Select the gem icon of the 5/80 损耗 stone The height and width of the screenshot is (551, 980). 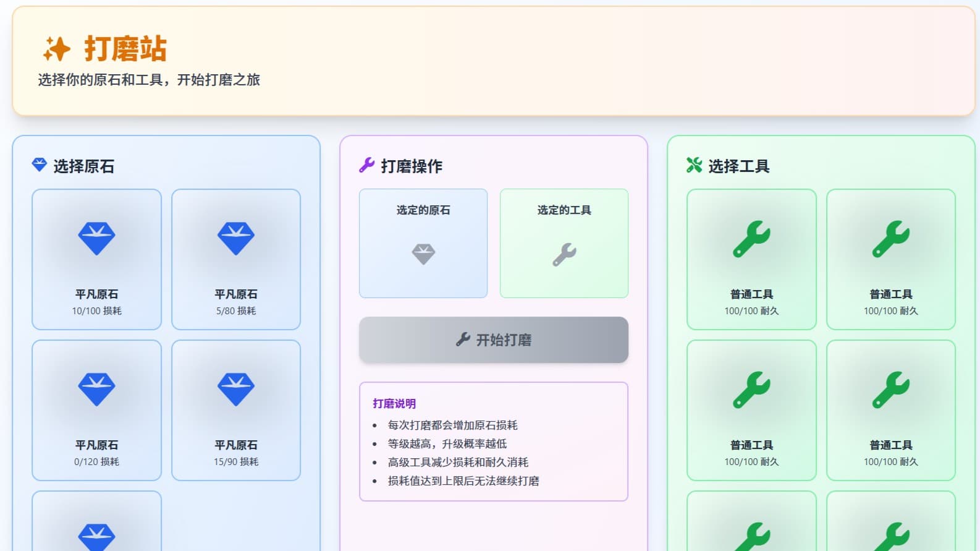click(x=236, y=238)
